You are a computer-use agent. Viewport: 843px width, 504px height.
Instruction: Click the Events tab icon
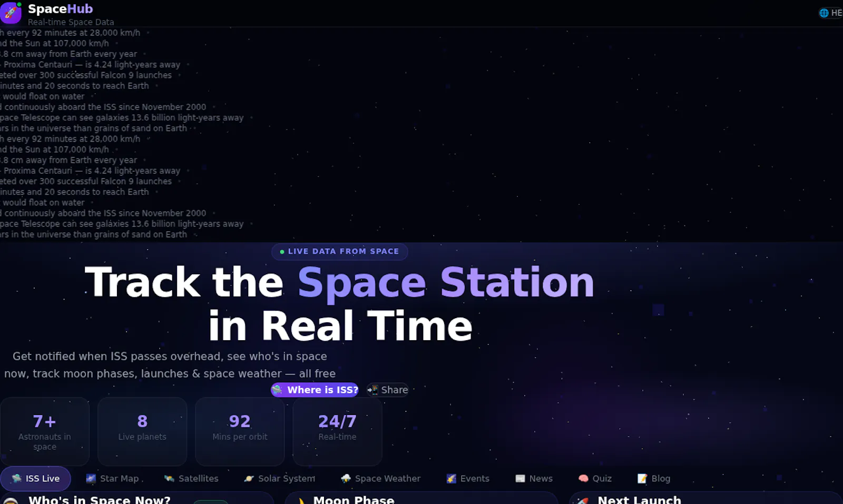tap(451, 478)
